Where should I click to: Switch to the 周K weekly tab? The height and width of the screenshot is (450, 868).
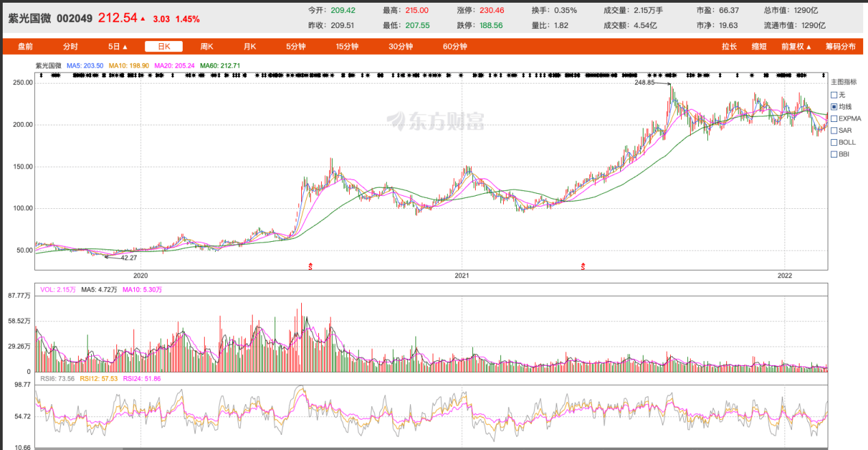tap(207, 47)
